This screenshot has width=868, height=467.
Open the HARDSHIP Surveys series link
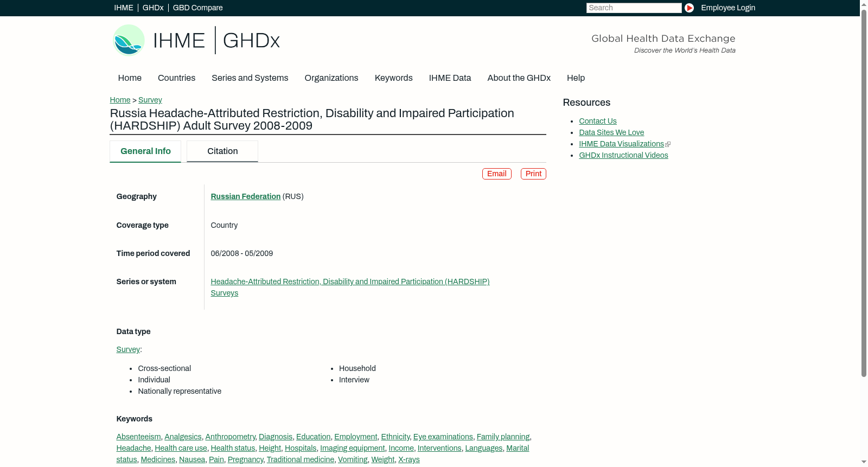[x=350, y=287]
